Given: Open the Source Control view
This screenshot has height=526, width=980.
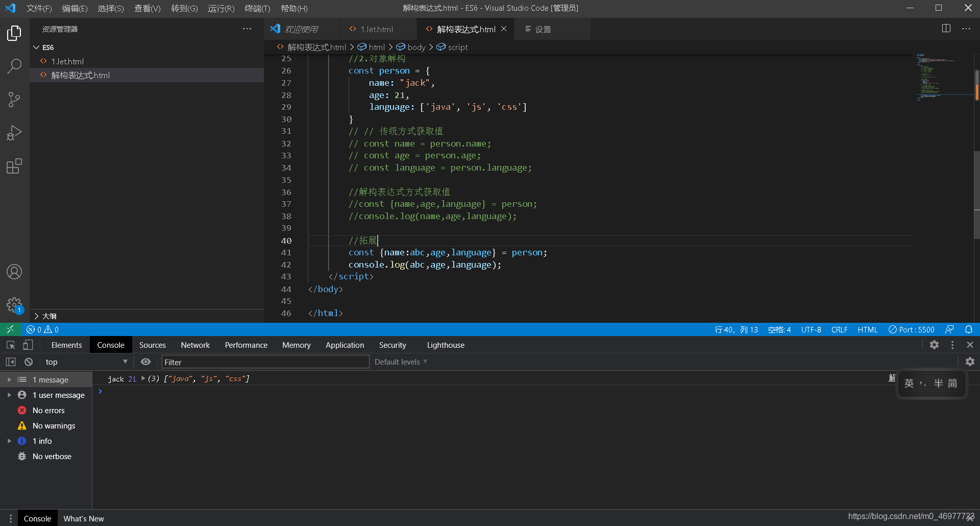Looking at the screenshot, I should point(14,100).
